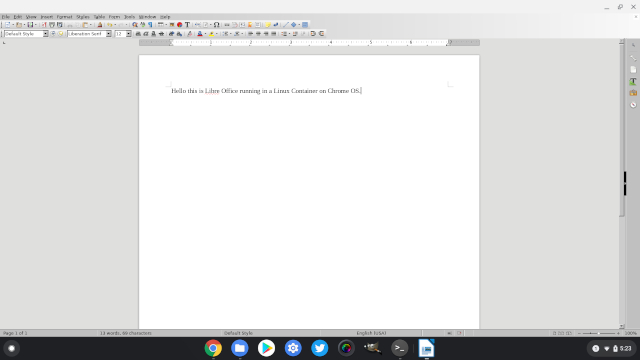Open the Insert menu

click(47, 17)
